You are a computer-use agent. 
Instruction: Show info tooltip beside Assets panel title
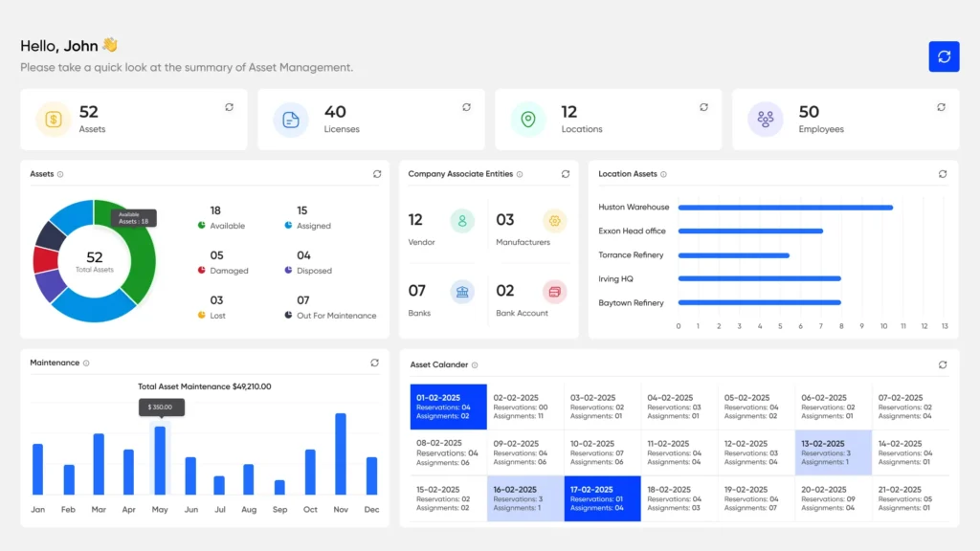coord(60,174)
